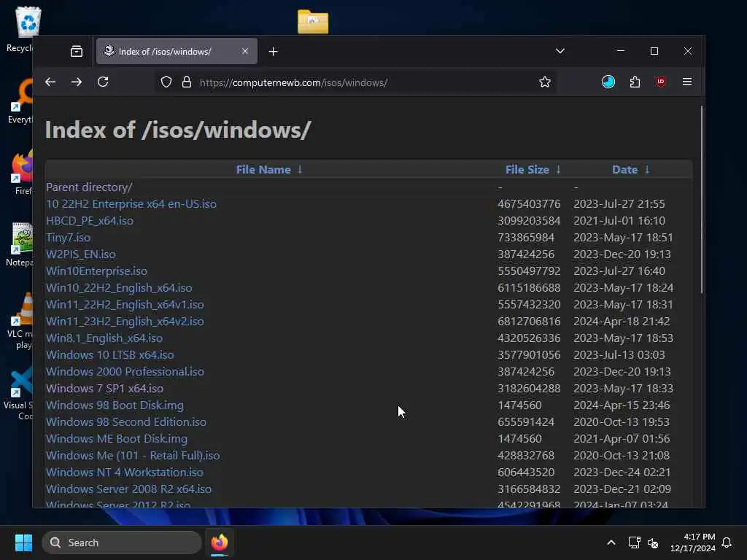This screenshot has width=747, height=560.
Task: Open the network status tray icon
Action: point(634,542)
